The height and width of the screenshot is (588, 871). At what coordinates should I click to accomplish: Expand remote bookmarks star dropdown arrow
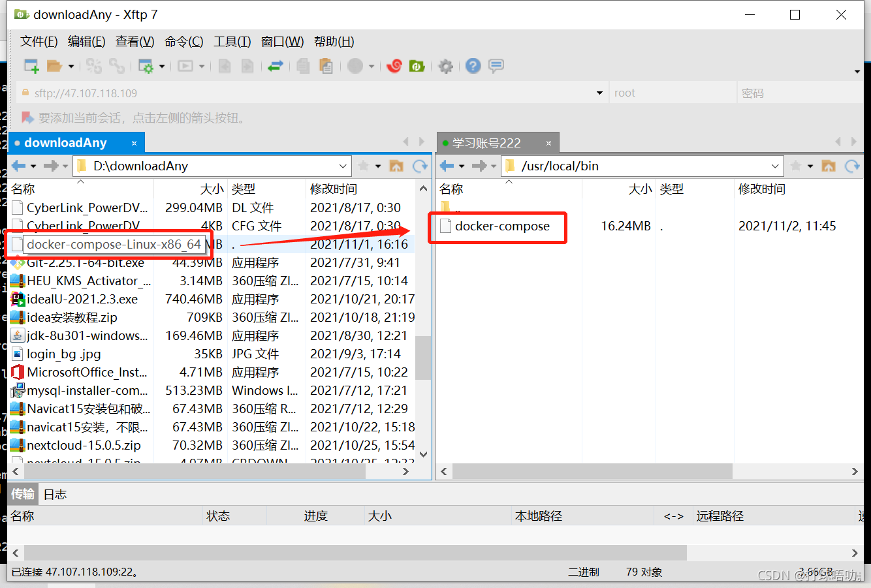click(810, 166)
